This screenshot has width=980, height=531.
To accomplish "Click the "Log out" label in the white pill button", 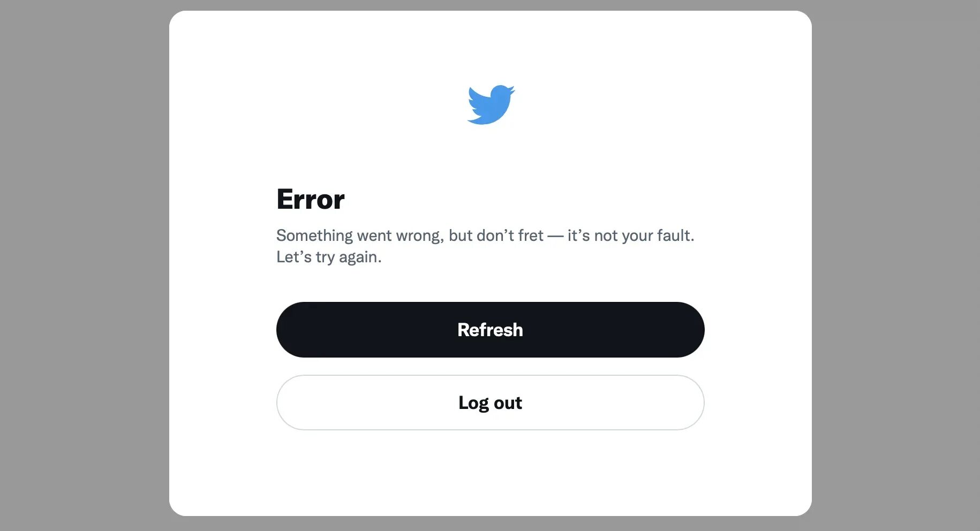I will pos(490,403).
